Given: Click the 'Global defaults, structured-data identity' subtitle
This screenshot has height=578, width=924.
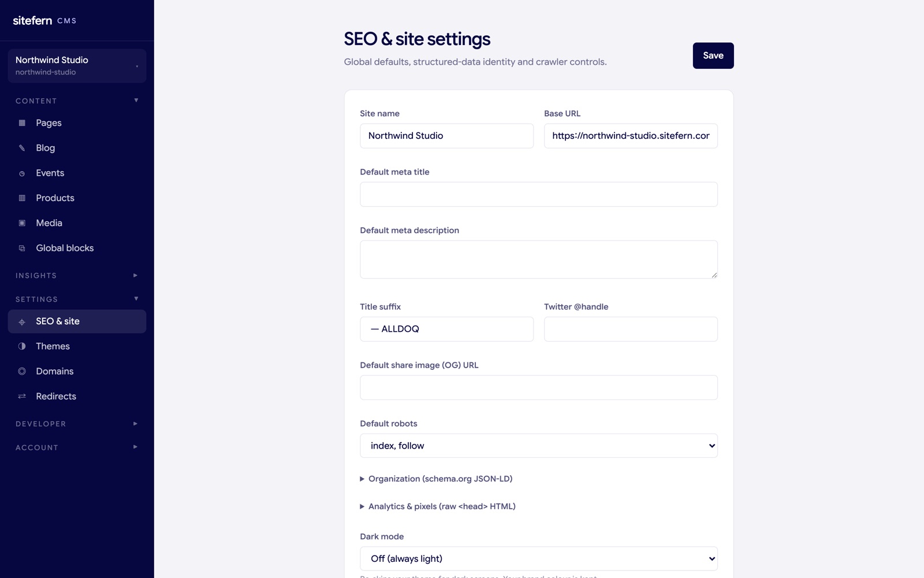Looking at the screenshot, I should tap(475, 62).
